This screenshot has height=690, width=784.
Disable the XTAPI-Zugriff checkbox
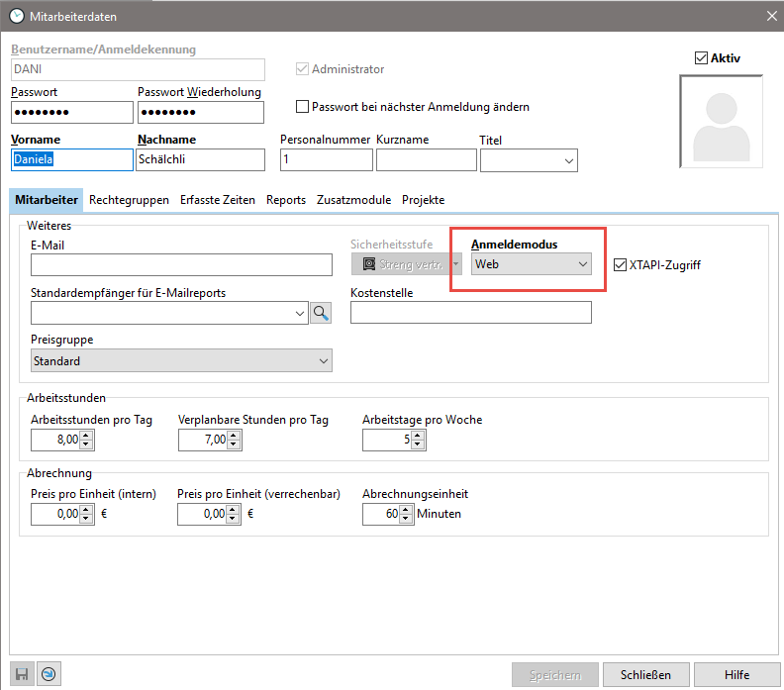[x=621, y=264]
